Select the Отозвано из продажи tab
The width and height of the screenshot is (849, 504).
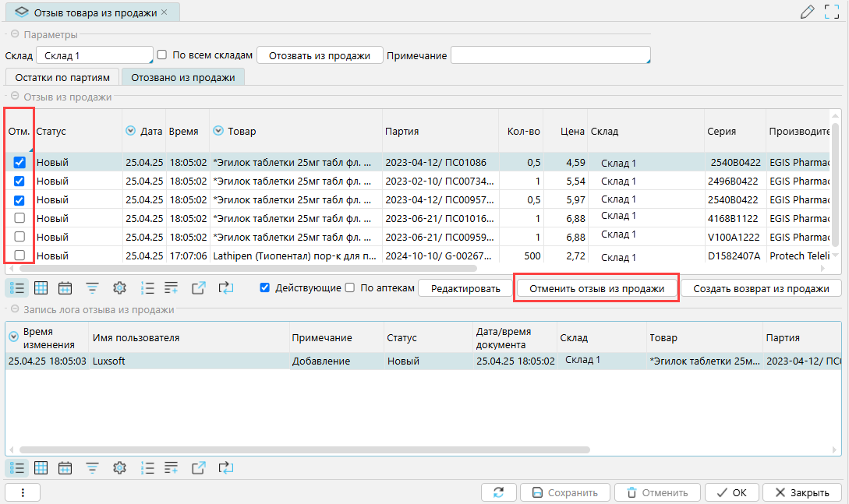pos(182,77)
